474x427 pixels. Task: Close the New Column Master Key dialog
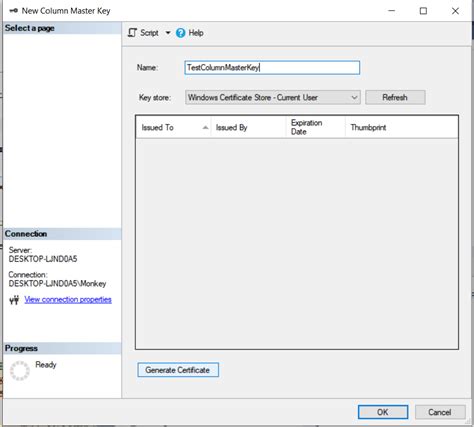coord(455,11)
